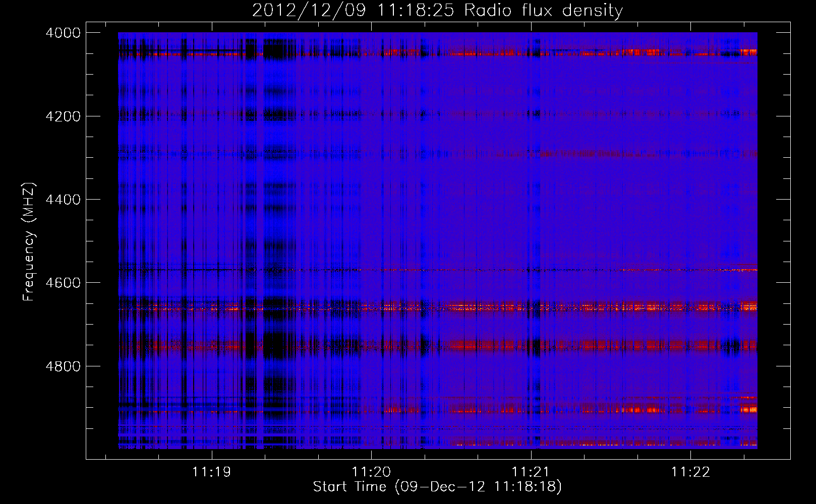Click the 4200 frequency axis label
The height and width of the screenshot is (504, 816).
point(63,116)
